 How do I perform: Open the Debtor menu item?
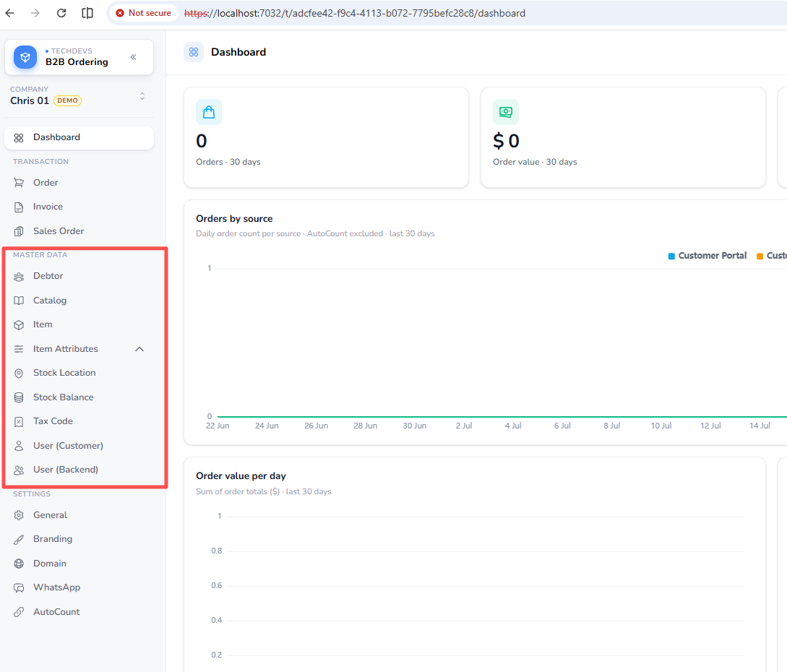pyautogui.click(x=79, y=276)
